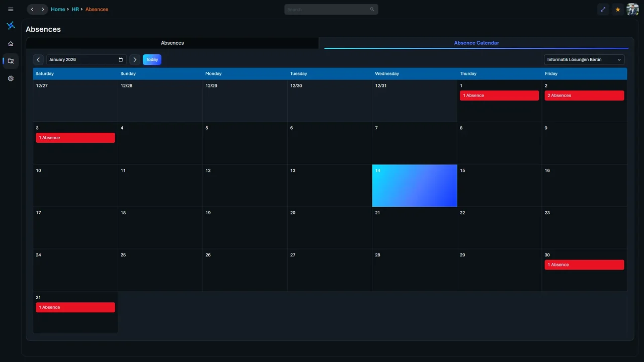Open the user profile avatar
Screen dimensions: 644x362
point(632,9)
